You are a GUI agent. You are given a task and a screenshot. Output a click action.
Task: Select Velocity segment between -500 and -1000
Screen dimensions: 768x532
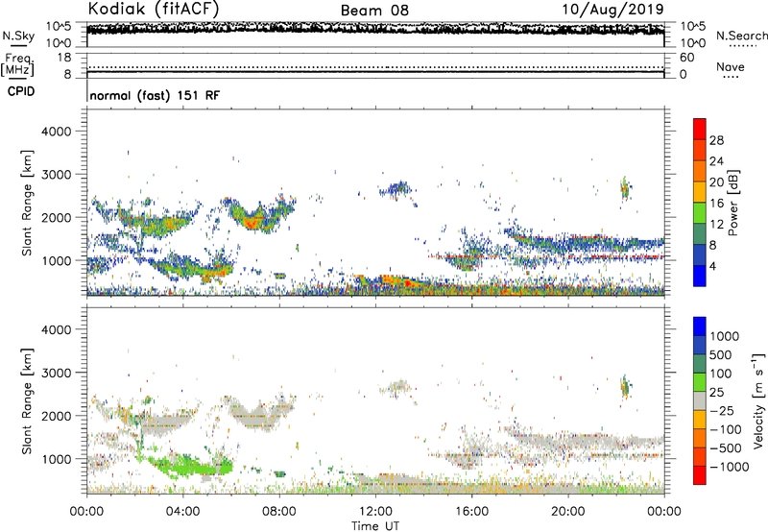(x=700, y=456)
